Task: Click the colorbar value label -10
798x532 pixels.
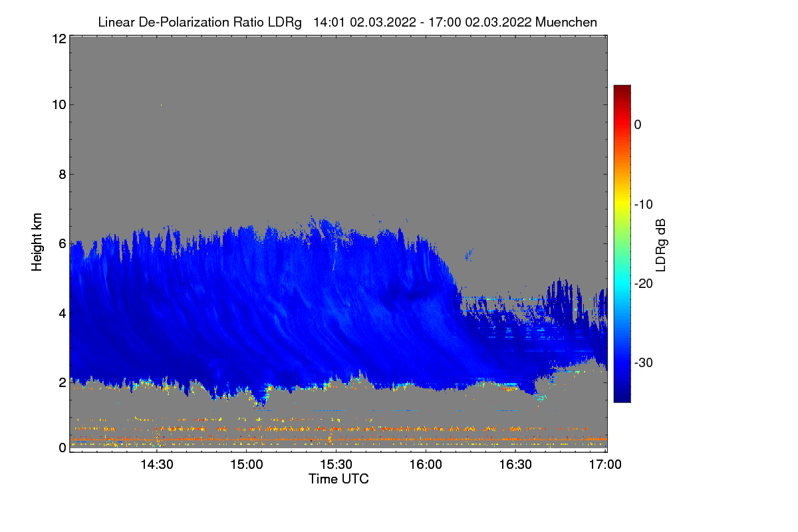Action: pos(644,204)
